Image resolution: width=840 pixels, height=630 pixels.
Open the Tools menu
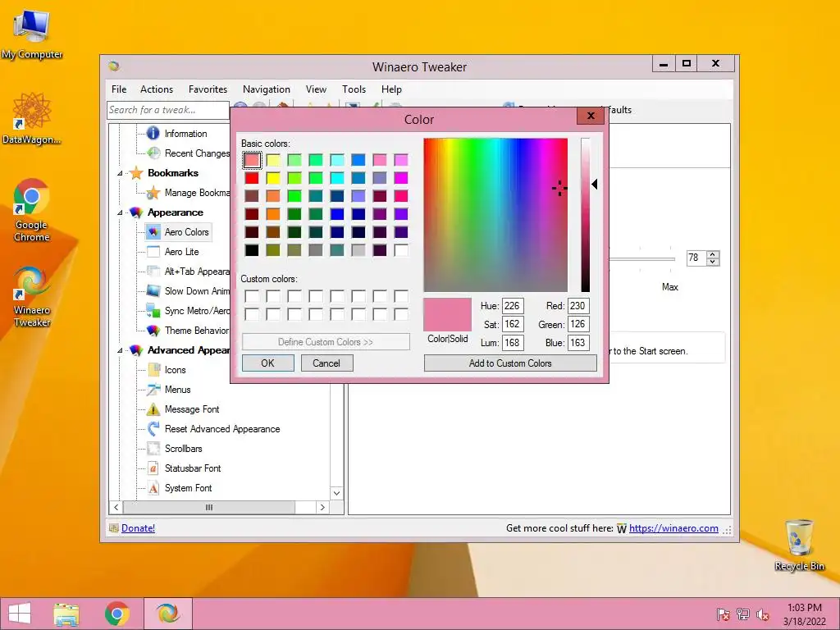pos(354,89)
